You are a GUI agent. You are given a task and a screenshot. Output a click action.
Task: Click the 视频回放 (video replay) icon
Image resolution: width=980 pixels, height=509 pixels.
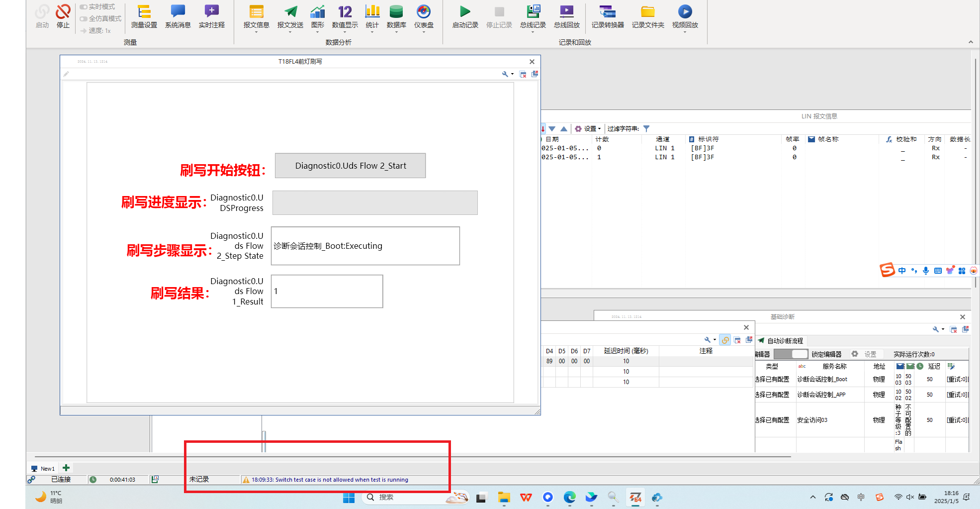685,11
